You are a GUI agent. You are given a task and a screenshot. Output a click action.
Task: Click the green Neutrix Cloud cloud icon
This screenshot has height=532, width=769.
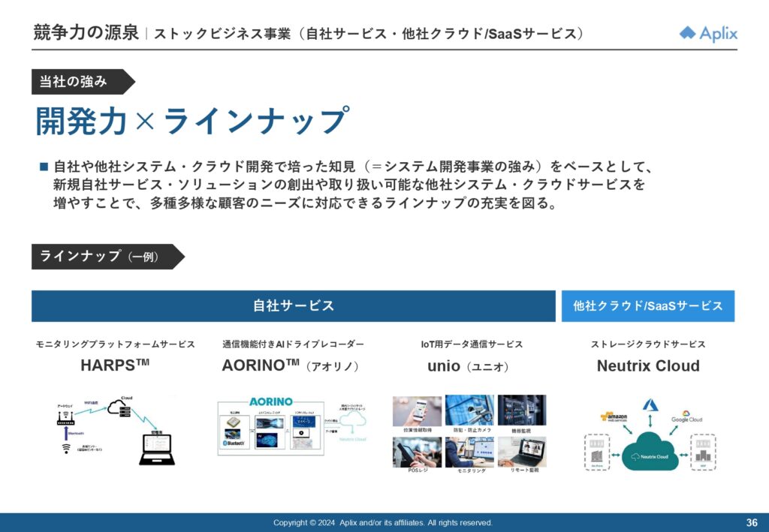click(x=650, y=451)
